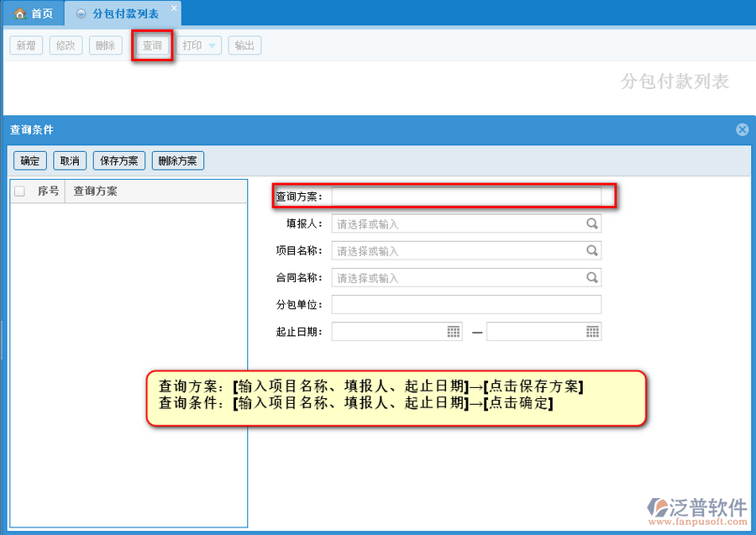Click the 删除 toolbar button

[106, 46]
